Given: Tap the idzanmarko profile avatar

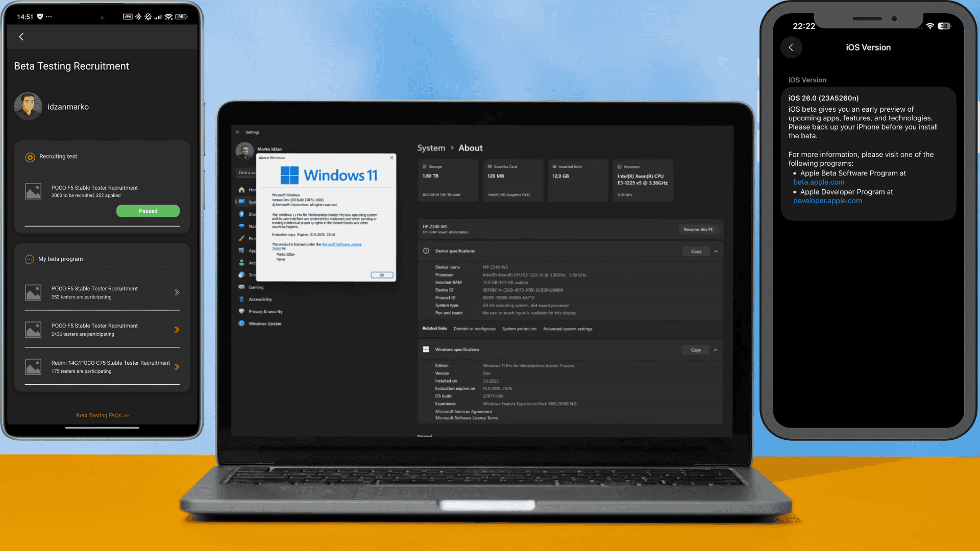Looking at the screenshot, I should pyautogui.click(x=28, y=106).
